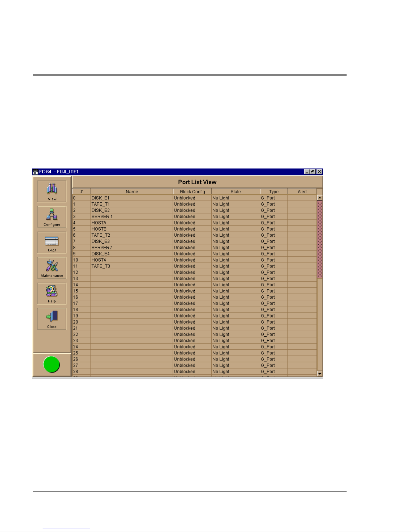The image size is (411, 532).
Task: Click the Configure network icon
Action: pos(52,215)
